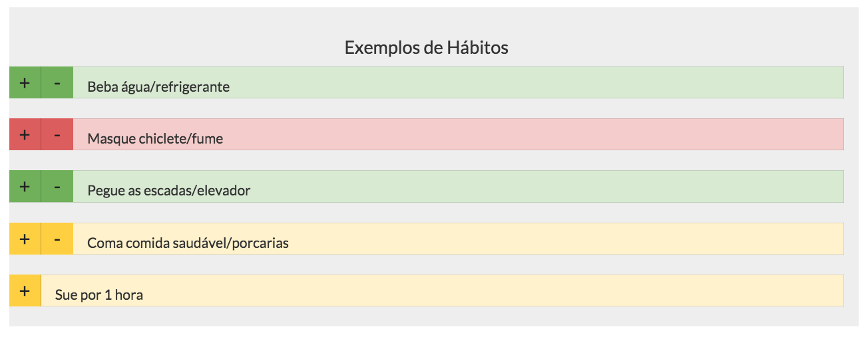
Task: Score down Pegue as escadas/elevador habit
Action: (x=57, y=186)
